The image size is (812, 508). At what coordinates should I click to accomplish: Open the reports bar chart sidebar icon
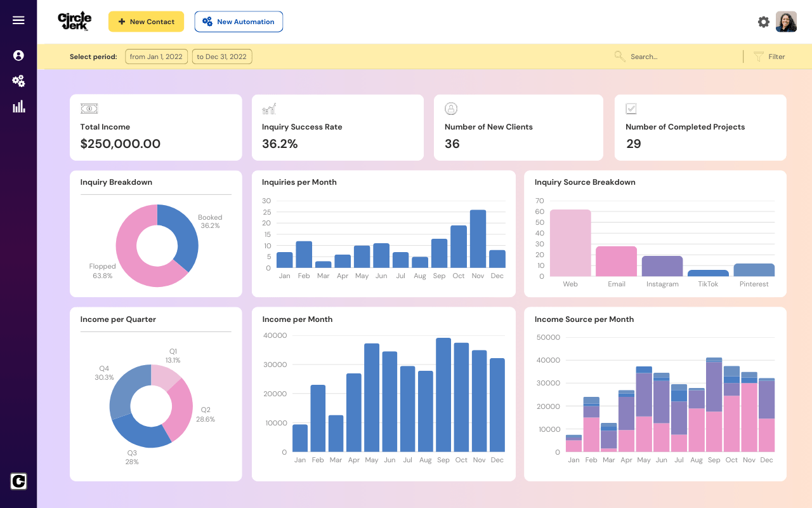[x=18, y=106]
